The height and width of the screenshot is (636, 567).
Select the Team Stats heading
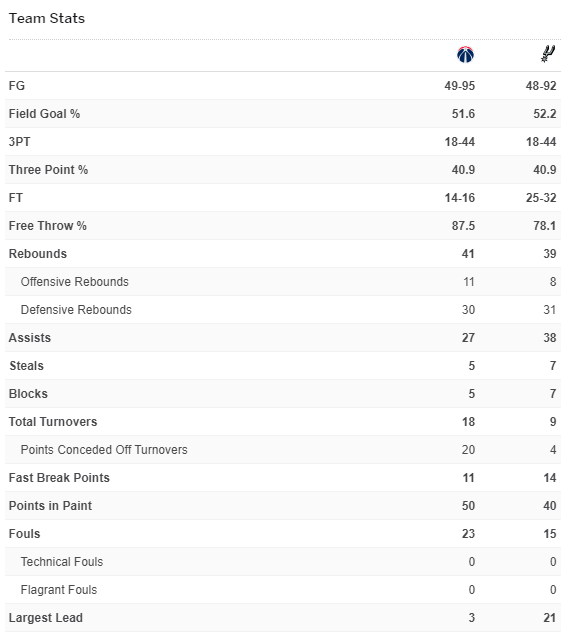click(x=47, y=18)
